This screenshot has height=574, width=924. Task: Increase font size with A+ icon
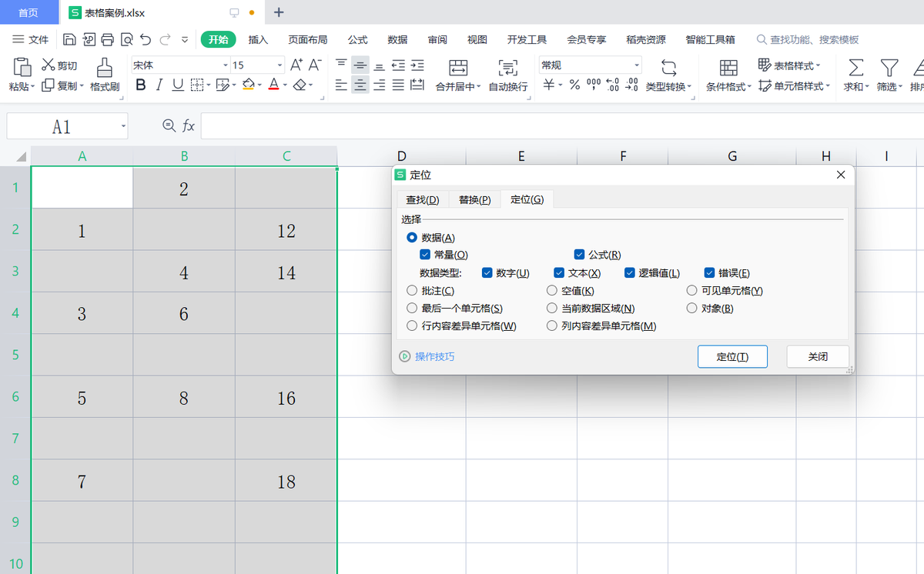coord(296,65)
